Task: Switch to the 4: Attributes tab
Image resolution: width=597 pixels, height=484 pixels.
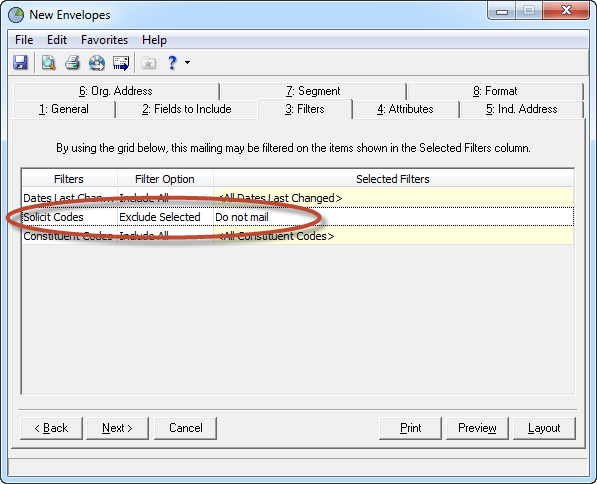Action: click(x=405, y=109)
